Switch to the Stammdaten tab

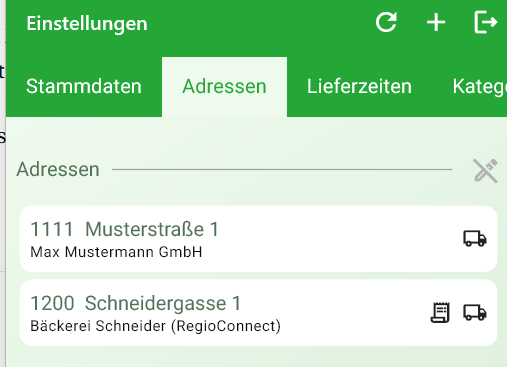point(84,87)
